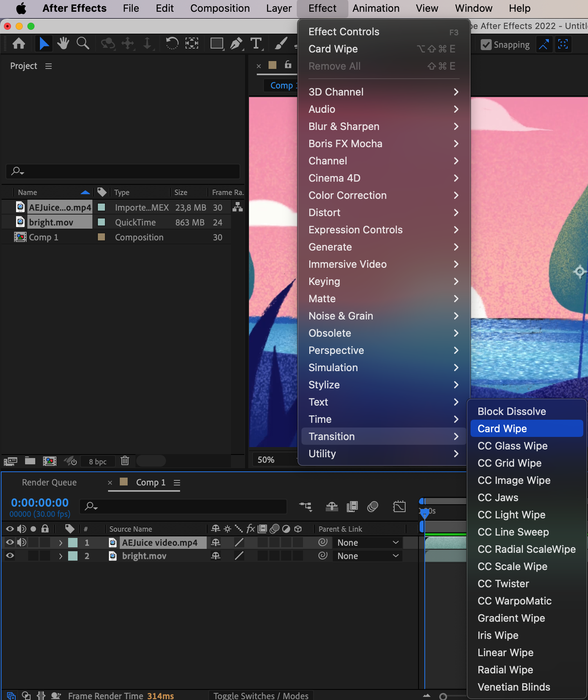Toggle quality switch on bright.mov layer
Image resolution: width=588 pixels, height=700 pixels.
coord(239,556)
